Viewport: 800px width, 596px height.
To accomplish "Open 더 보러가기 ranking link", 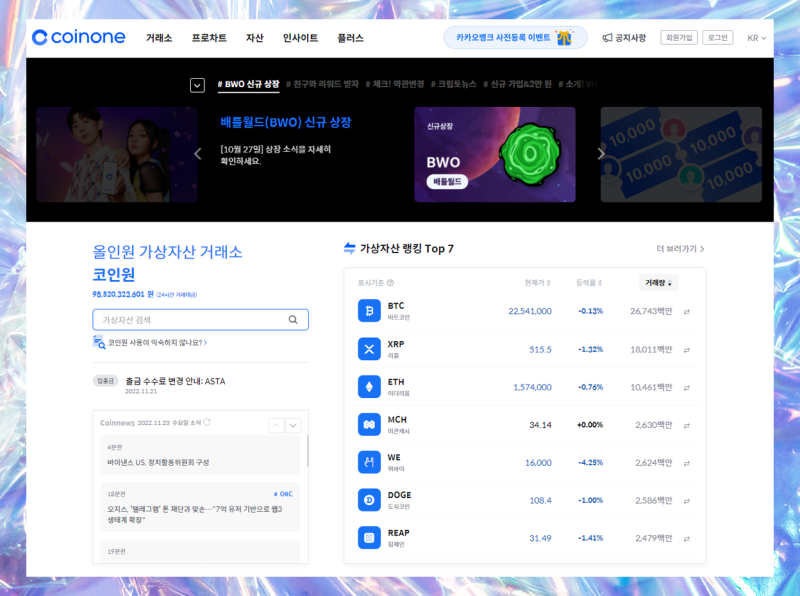I will coord(680,249).
